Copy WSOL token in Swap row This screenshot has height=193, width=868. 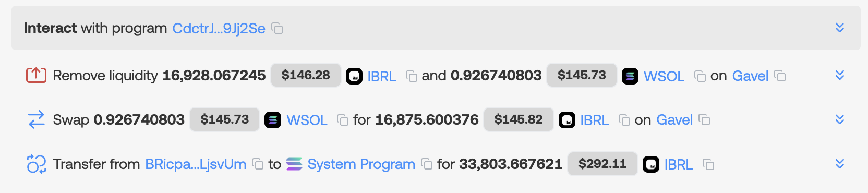pyautogui.click(x=343, y=120)
